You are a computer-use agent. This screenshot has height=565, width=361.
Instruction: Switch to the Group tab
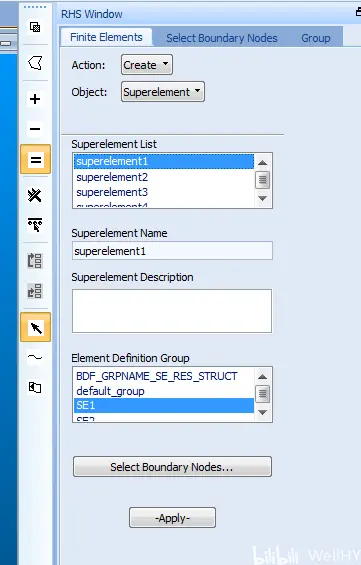(316, 38)
